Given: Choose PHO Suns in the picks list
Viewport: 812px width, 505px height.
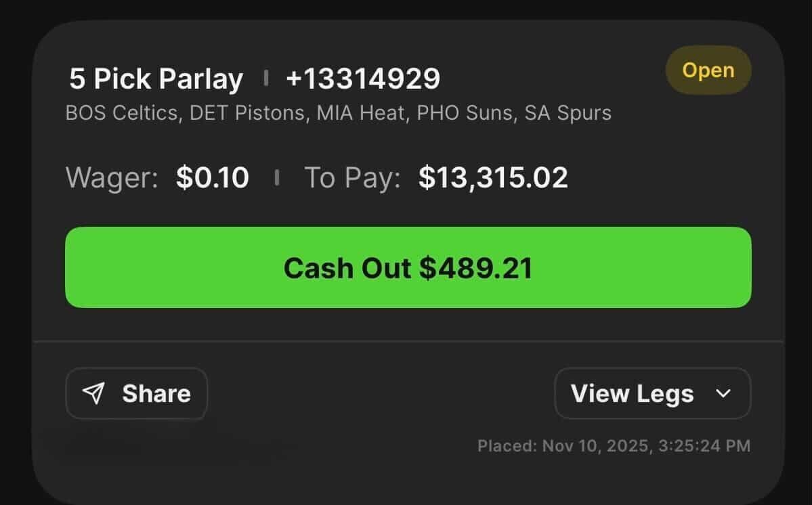Looking at the screenshot, I should [x=461, y=112].
